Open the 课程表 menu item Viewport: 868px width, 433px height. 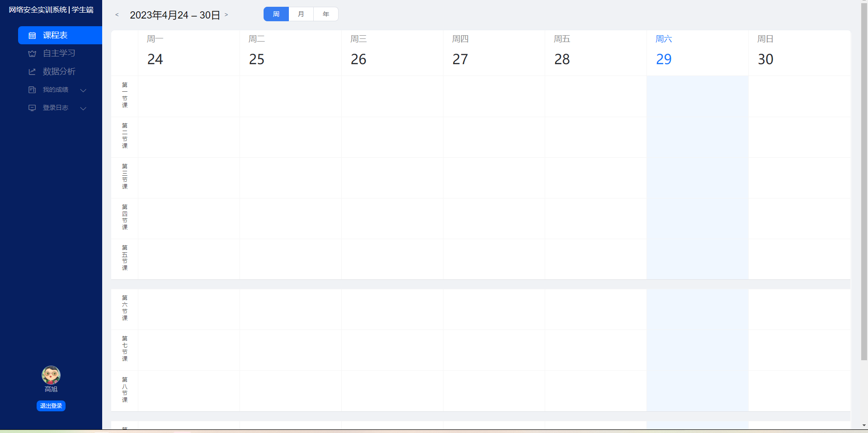[60, 35]
